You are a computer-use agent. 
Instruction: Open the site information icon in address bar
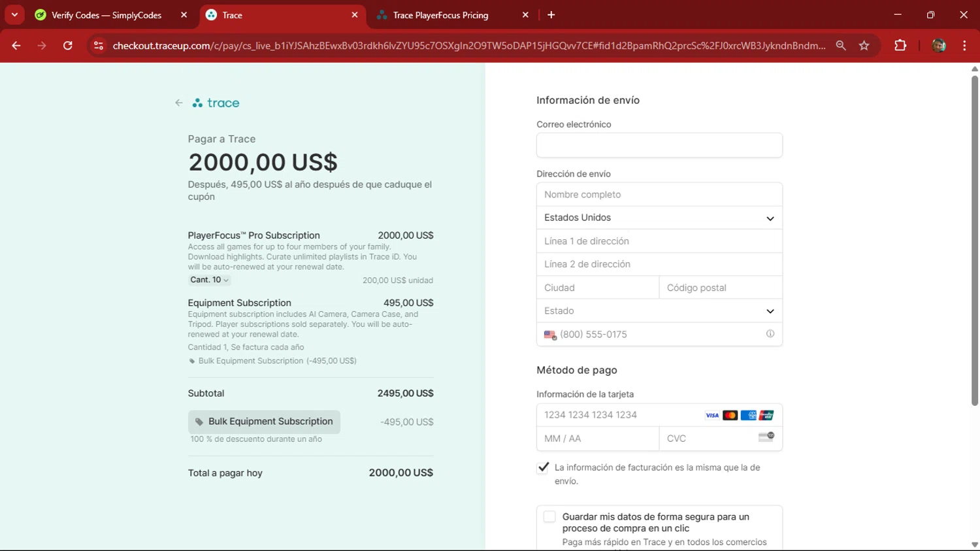click(99, 46)
